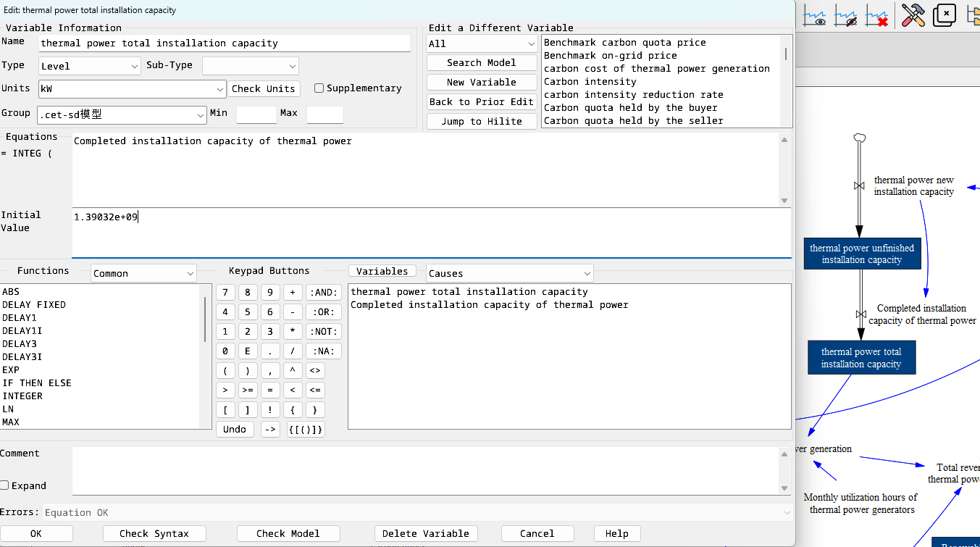Screen dimensions: 980x547
Task: Enable the Supplementary checkbox
Action: [319, 88]
